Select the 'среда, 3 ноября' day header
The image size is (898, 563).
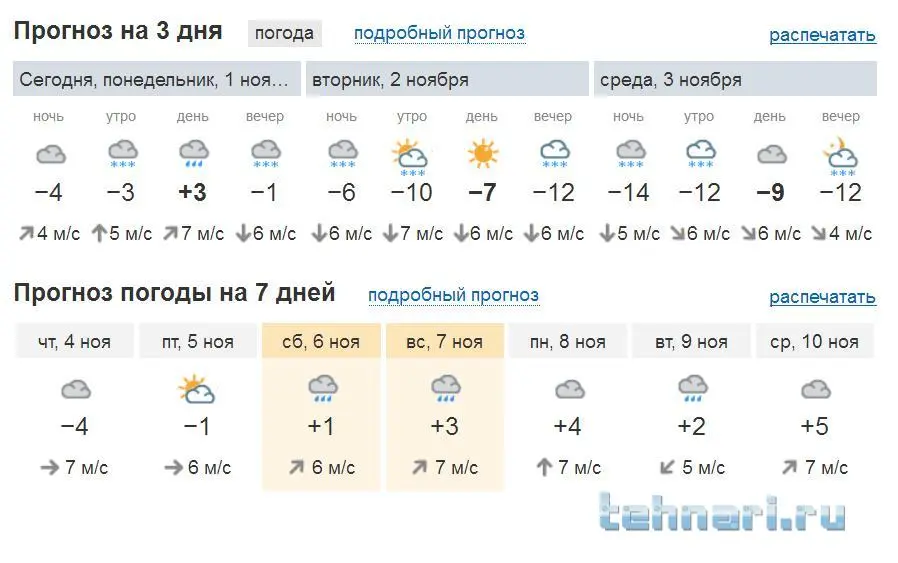[x=735, y=79]
